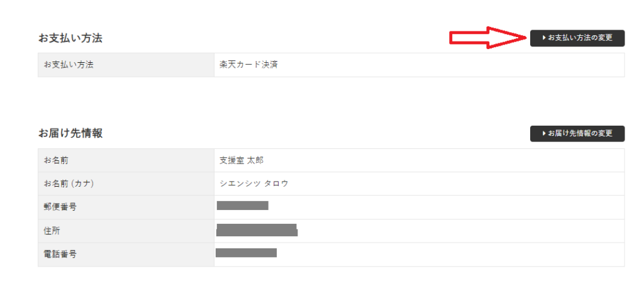Screen dimensions: 644x286
Task: Click the redacted postal code value
Action: point(242,206)
